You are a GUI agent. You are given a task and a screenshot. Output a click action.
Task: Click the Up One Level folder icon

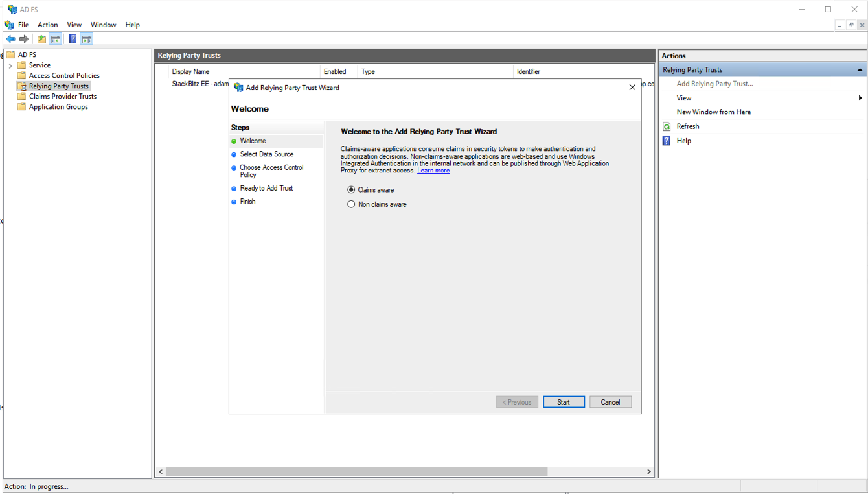pos(41,39)
